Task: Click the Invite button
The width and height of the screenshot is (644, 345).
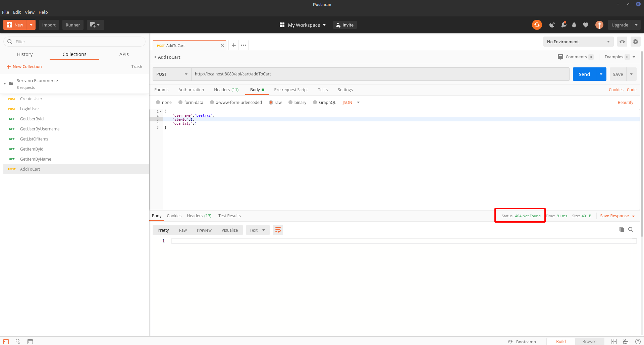Action: pos(345,25)
